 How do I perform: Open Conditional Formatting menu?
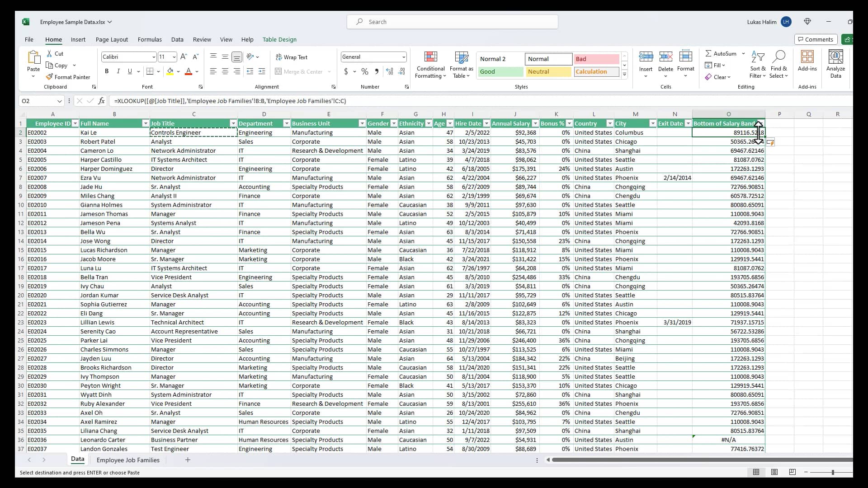pyautogui.click(x=430, y=64)
